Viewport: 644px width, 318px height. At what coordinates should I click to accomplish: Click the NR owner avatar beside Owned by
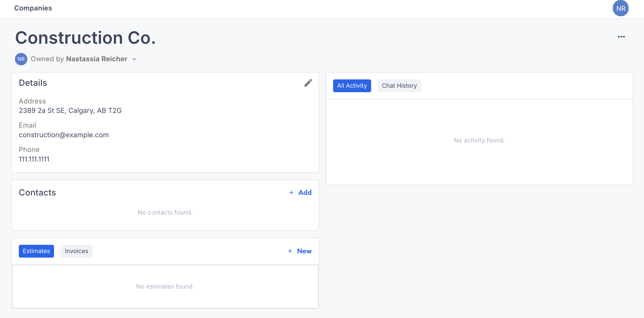click(21, 59)
